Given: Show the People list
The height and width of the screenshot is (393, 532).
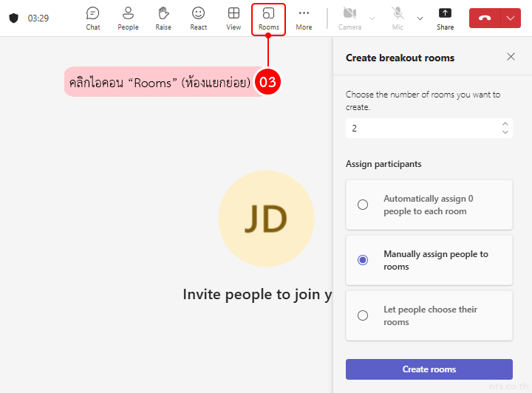Looking at the screenshot, I should [x=128, y=18].
